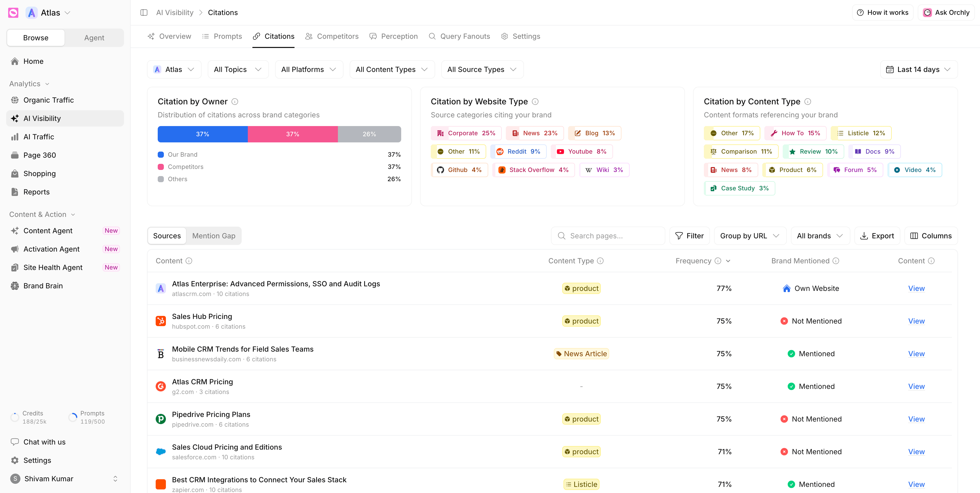
Task: Switch to the Prompts tab
Action: point(222,36)
